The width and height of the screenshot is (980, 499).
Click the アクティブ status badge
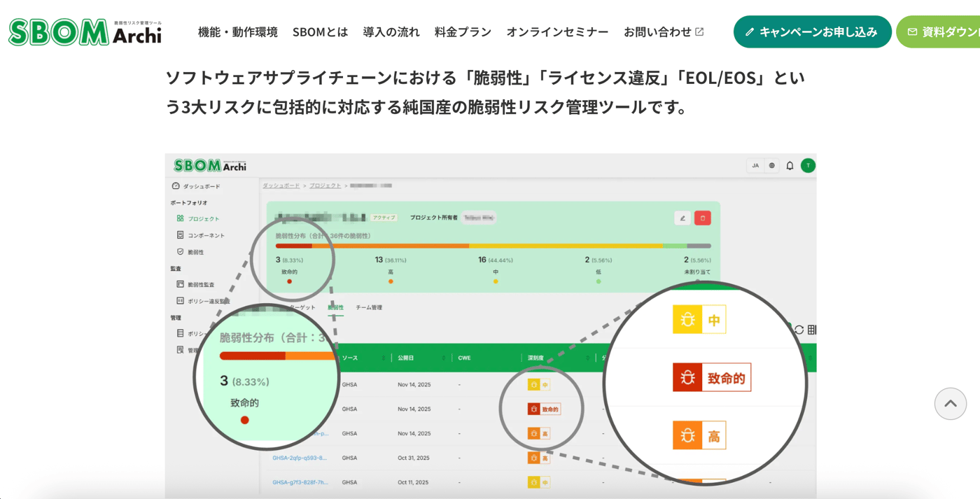[384, 218]
